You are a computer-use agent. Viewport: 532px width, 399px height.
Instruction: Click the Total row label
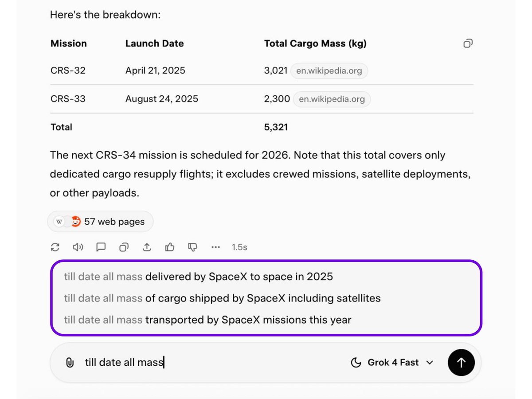(x=61, y=127)
